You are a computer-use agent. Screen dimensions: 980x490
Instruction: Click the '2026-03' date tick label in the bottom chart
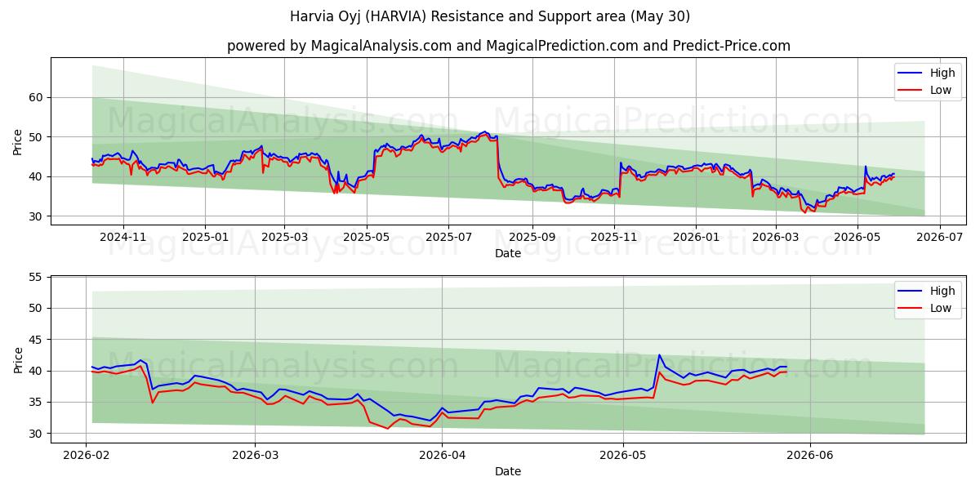click(255, 455)
